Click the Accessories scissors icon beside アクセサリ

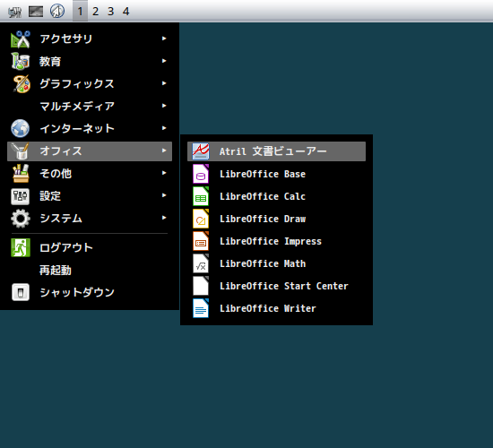(x=21, y=39)
